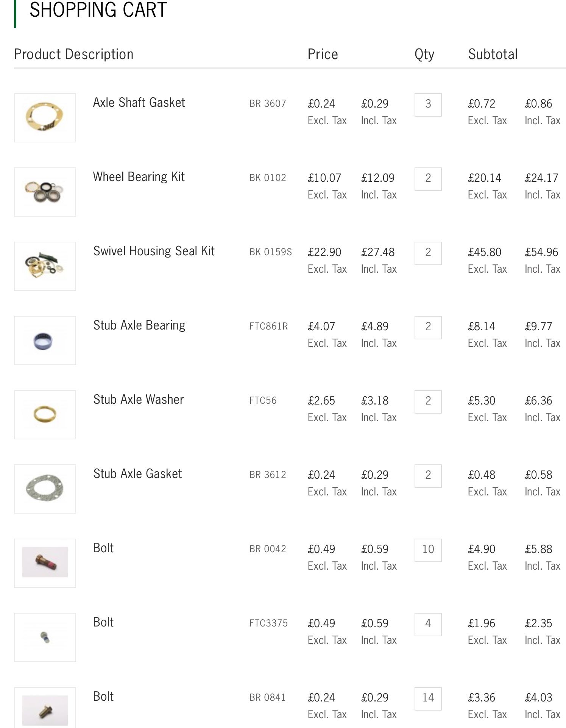The height and width of the screenshot is (728, 566).
Task: Open the FTC3375 Bolt product image
Action: (45, 637)
